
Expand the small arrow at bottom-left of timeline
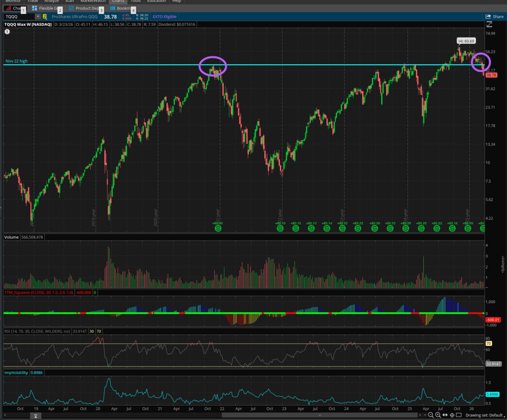(x=35, y=417)
